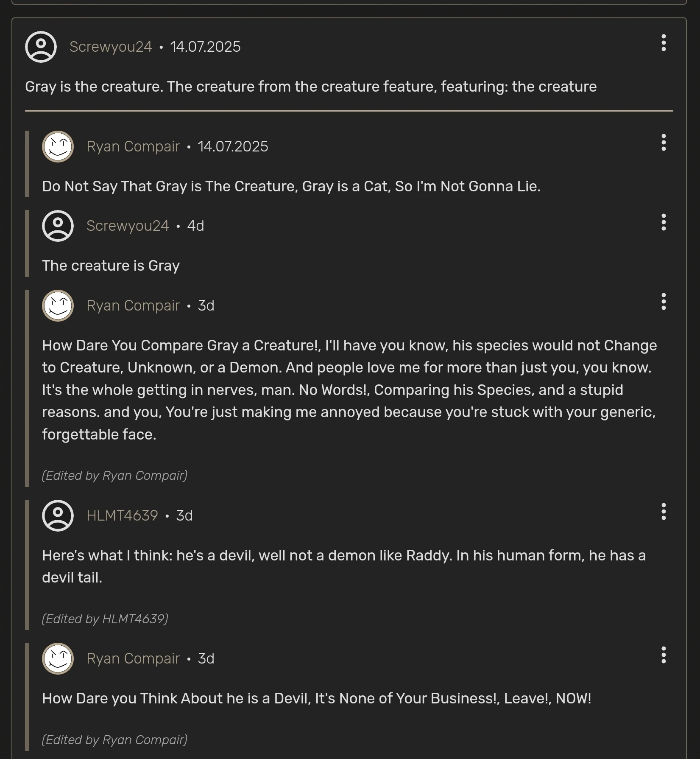The image size is (700, 759).
Task: Click Ryan Compair's smiley avatar on 'Gray is a Cat' reply
Action: point(58,146)
